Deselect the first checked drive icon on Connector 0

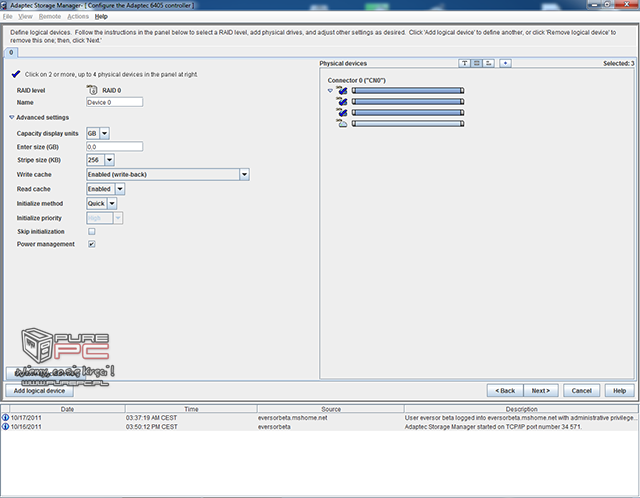click(x=342, y=90)
